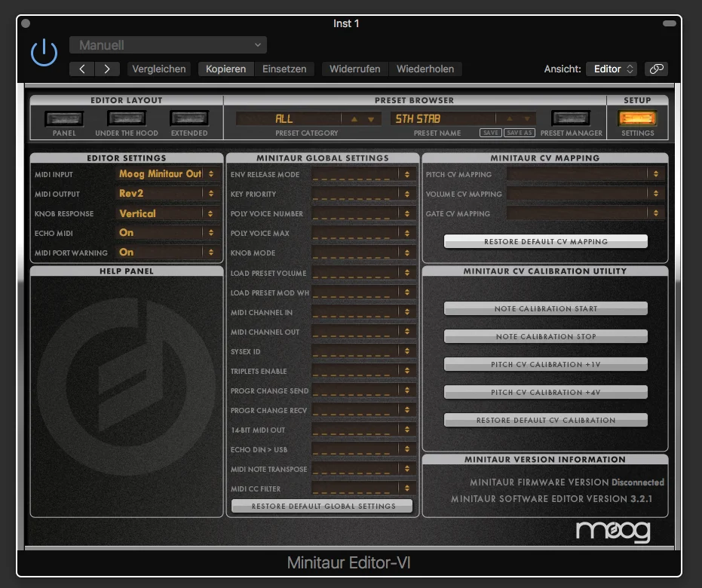Toggle the Panel layout switch

point(64,118)
